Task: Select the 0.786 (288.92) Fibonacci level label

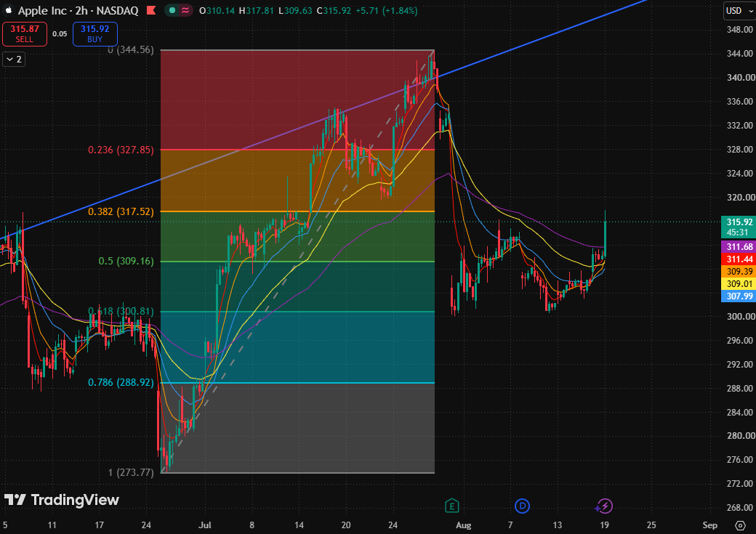Action: click(121, 383)
